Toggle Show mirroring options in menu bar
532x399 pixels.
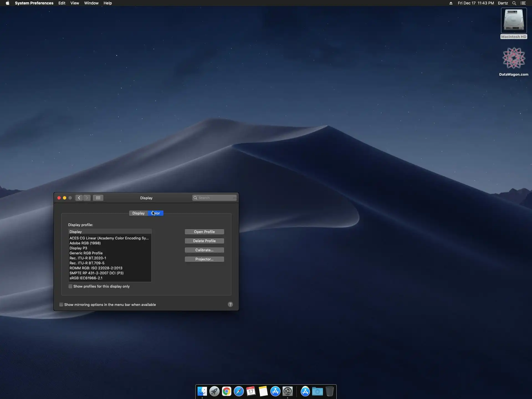[x=61, y=305]
